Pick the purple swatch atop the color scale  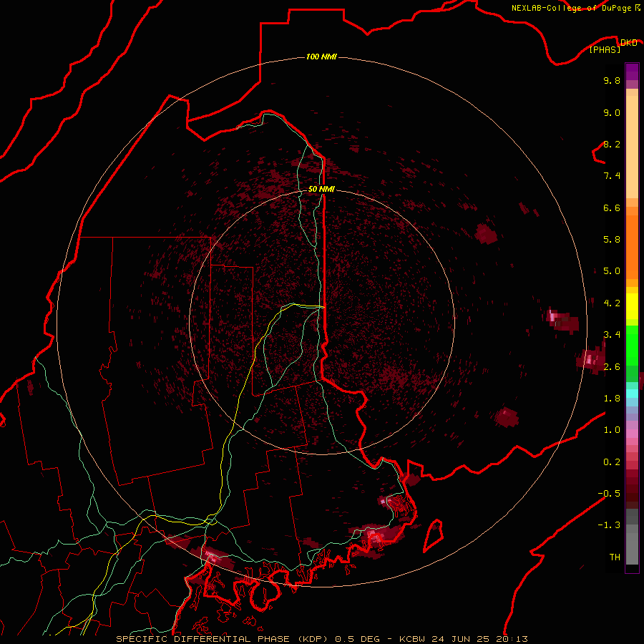[632, 72]
